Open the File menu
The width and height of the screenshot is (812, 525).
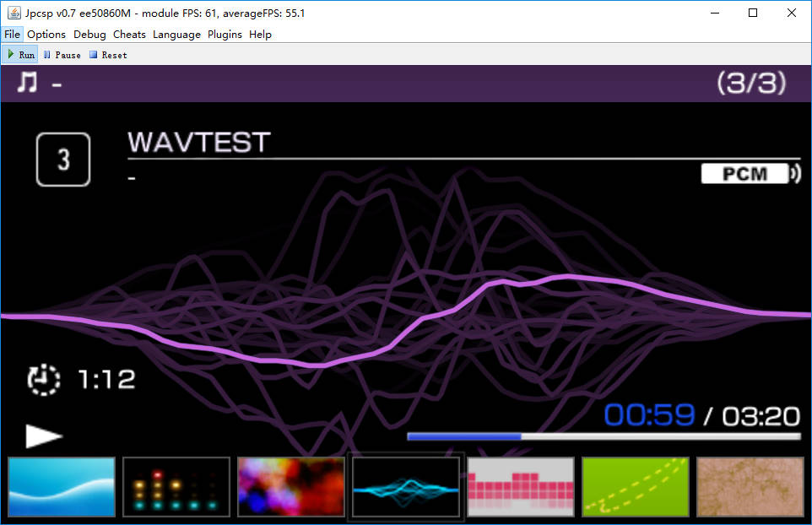coord(12,35)
